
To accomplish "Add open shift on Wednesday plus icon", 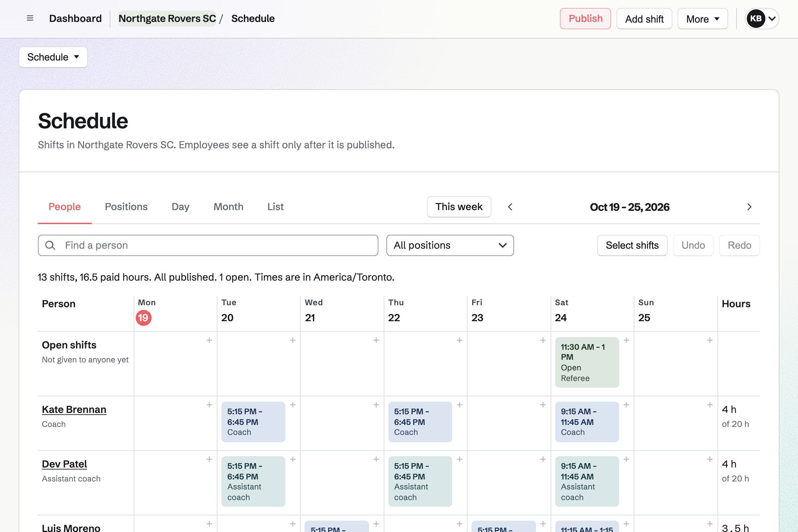I will click(376, 340).
